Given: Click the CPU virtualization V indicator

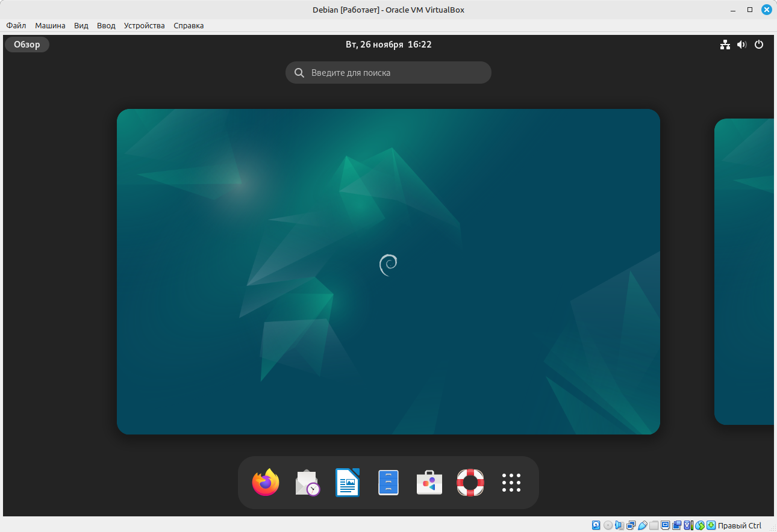Looking at the screenshot, I should coord(688,525).
